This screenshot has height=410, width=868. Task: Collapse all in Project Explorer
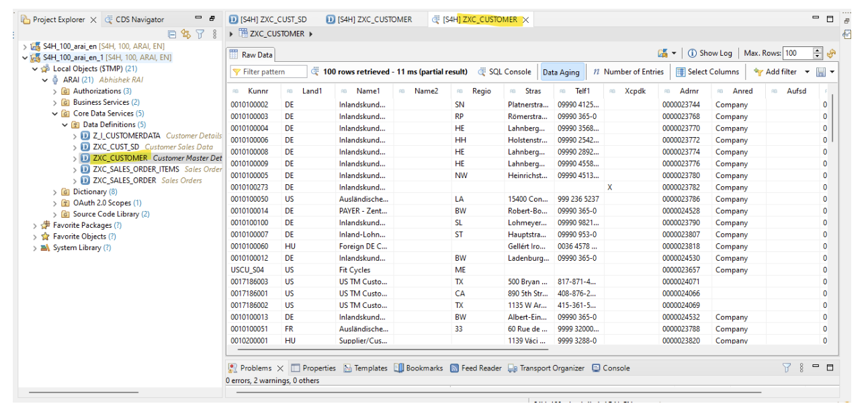172,34
